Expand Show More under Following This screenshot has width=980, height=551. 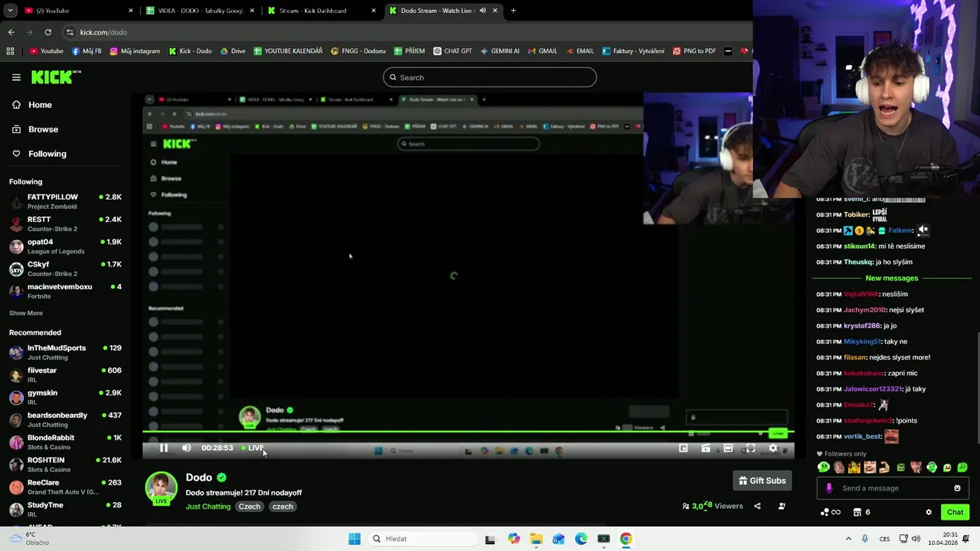click(x=26, y=313)
